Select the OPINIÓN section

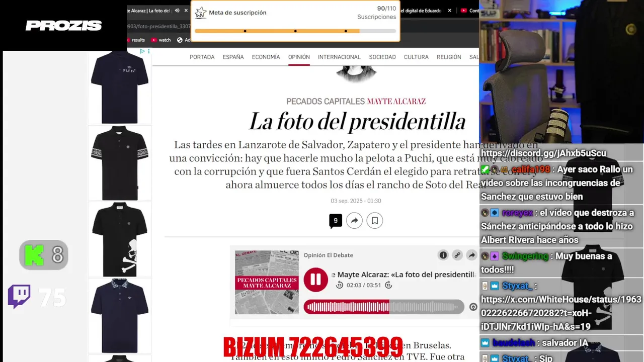(x=299, y=57)
